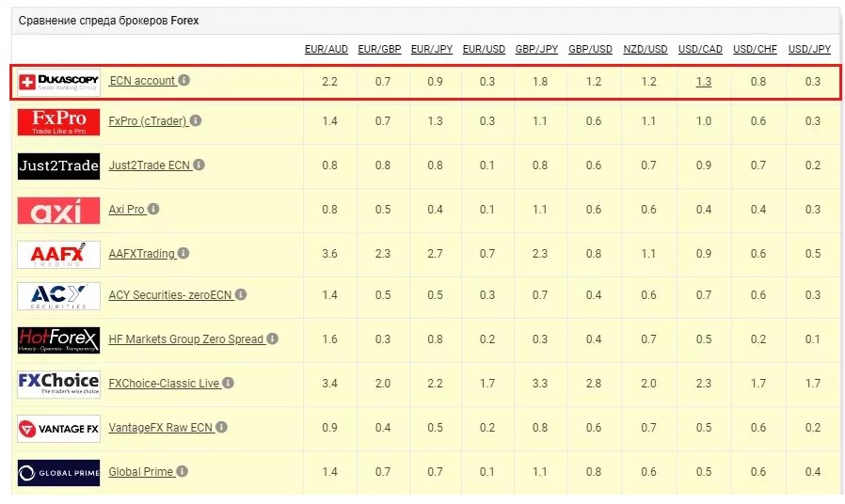Select FXChoice GBP/USD value 2.8
Screen dimensions: 845x504
[594, 384]
